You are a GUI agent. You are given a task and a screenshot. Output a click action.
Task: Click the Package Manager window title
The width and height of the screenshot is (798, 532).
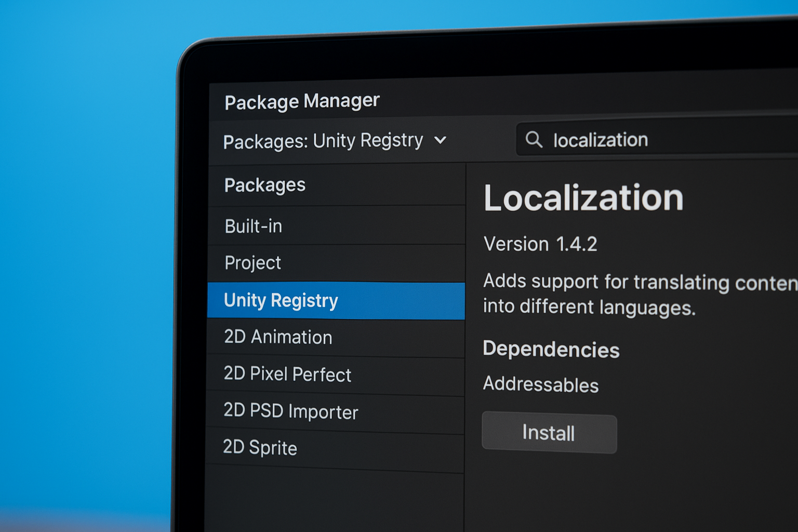click(x=301, y=101)
